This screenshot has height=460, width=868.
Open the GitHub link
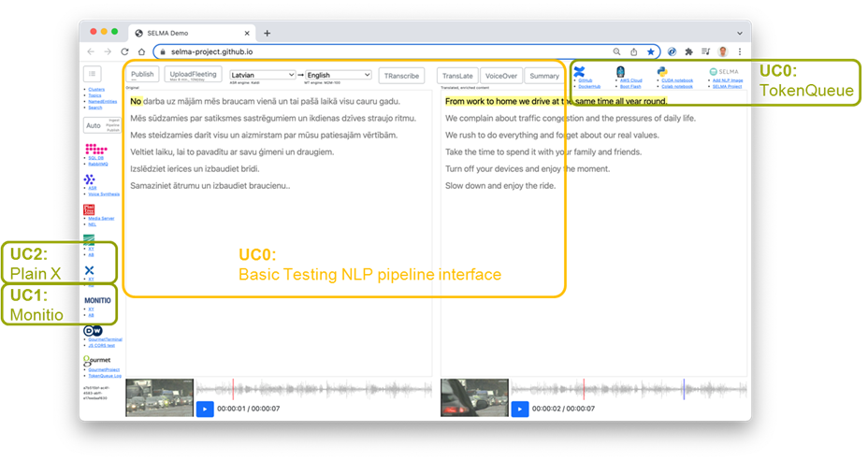(x=586, y=80)
